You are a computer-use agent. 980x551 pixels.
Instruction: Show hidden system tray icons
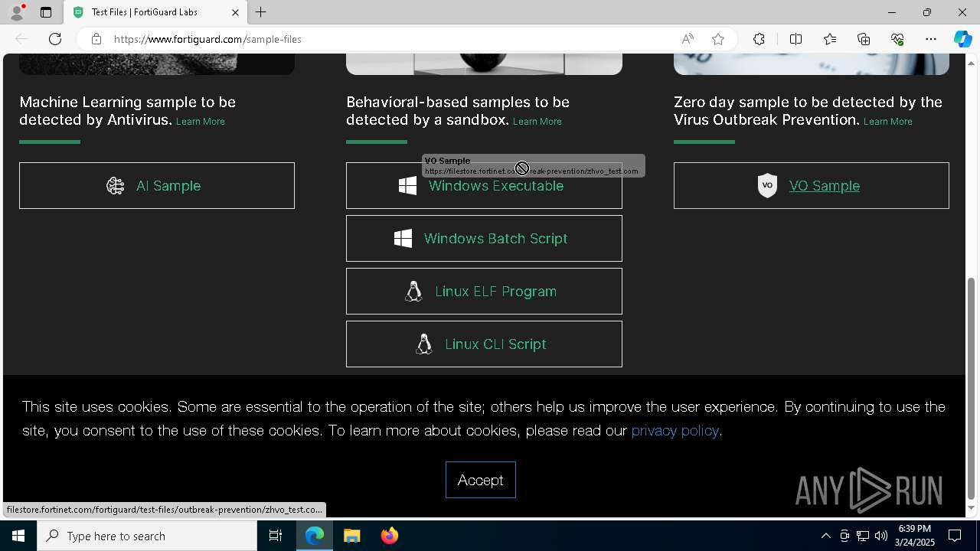[x=825, y=536]
